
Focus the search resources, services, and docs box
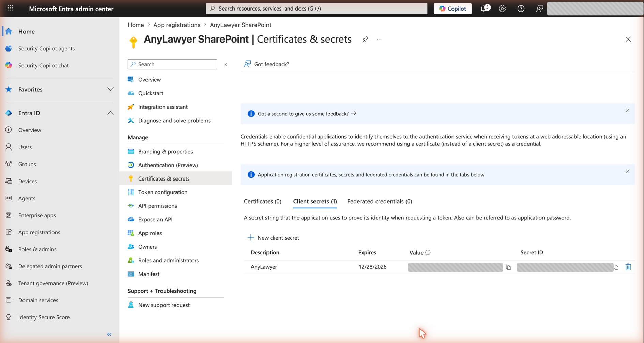tap(317, 9)
